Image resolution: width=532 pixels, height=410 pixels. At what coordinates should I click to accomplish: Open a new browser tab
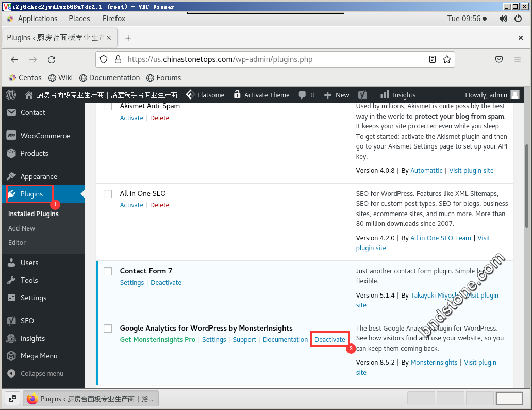coord(128,38)
